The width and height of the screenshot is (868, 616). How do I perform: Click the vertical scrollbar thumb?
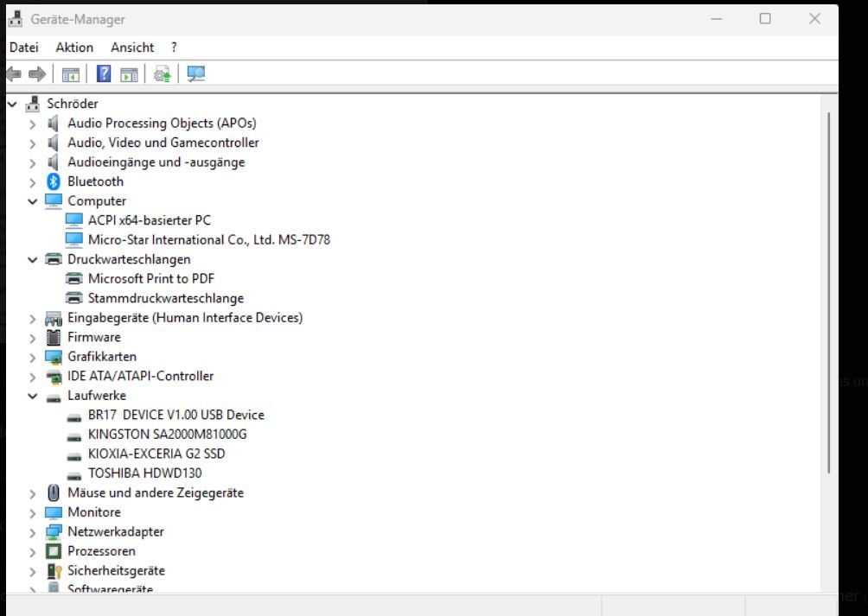click(x=829, y=293)
